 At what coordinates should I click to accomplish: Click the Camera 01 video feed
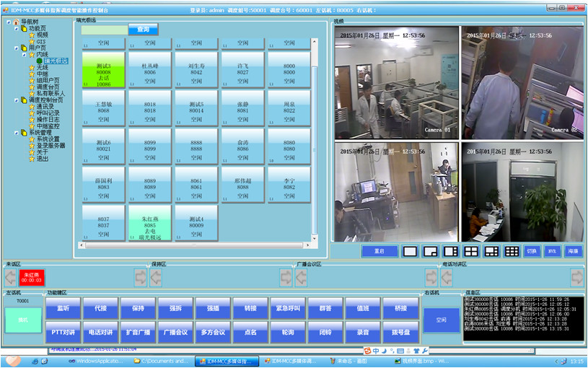point(396,81)
